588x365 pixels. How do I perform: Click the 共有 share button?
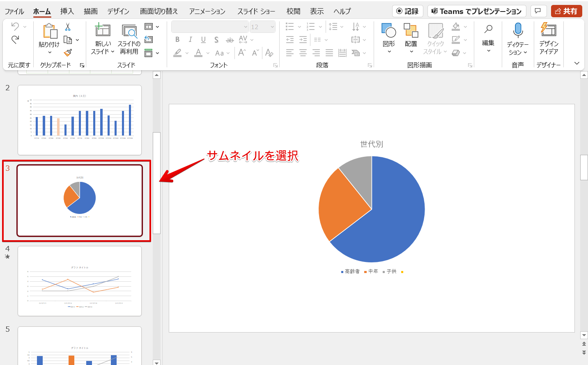[567, 11]
